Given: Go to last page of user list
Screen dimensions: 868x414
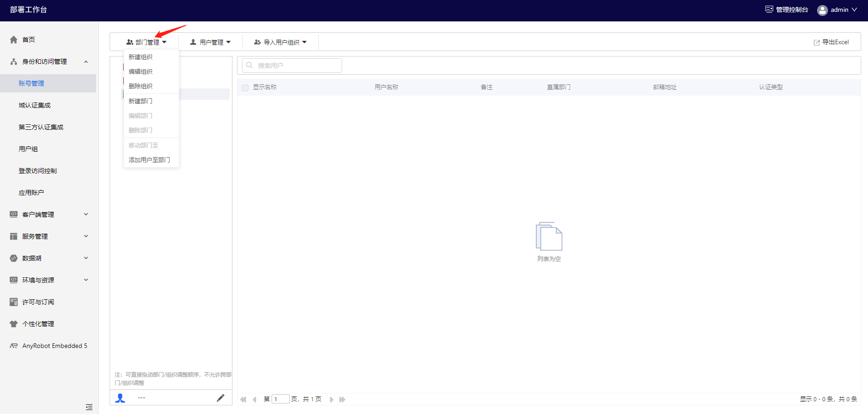Looking at the screenshot, I should pos(343,399).
